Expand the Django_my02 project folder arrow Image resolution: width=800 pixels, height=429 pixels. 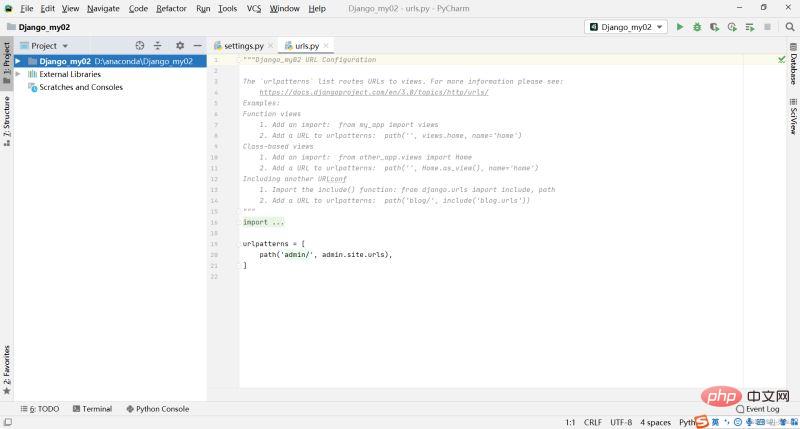pyautogui.click(x=18, y=61)
